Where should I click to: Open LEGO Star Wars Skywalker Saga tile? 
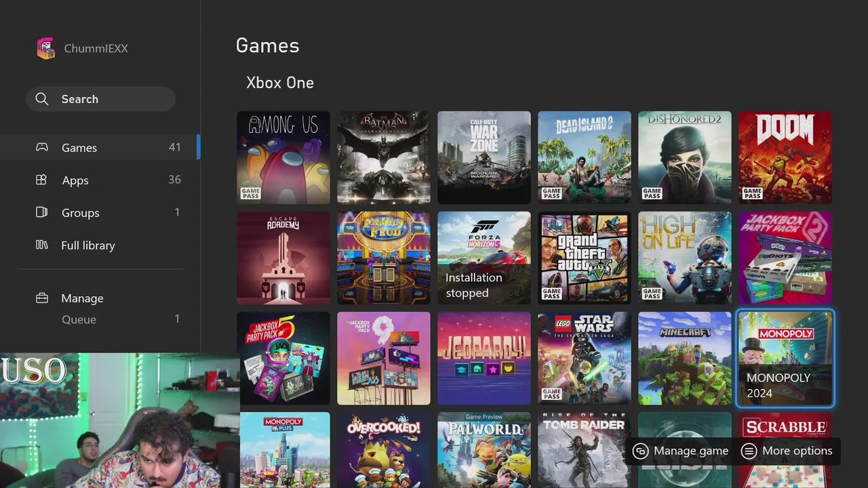[585, 358]
